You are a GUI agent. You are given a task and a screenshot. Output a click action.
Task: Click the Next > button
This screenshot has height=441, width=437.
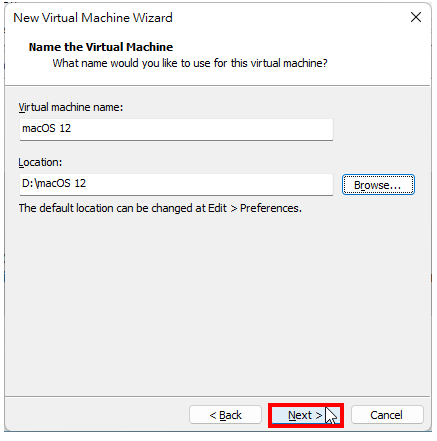[306, 415]
